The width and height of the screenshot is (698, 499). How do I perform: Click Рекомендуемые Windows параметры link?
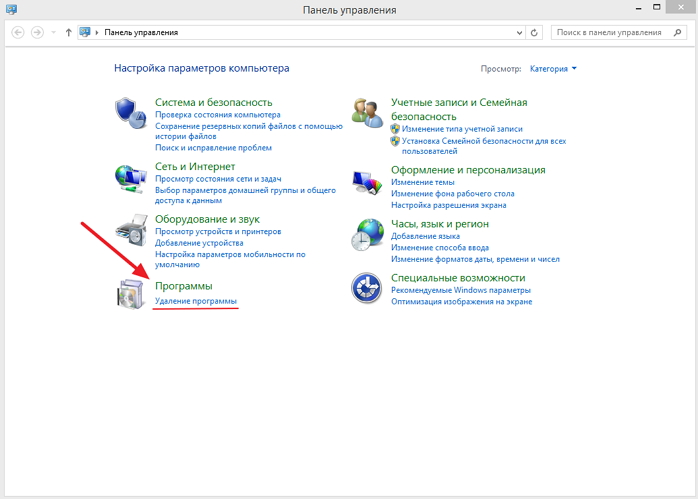click(461, 290)
